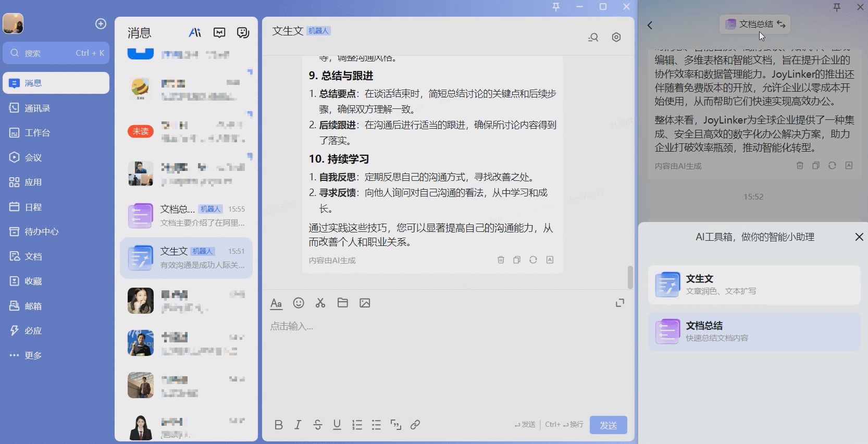Toggle underline formatting
868x444 pixels.
[x=337, y=425]
